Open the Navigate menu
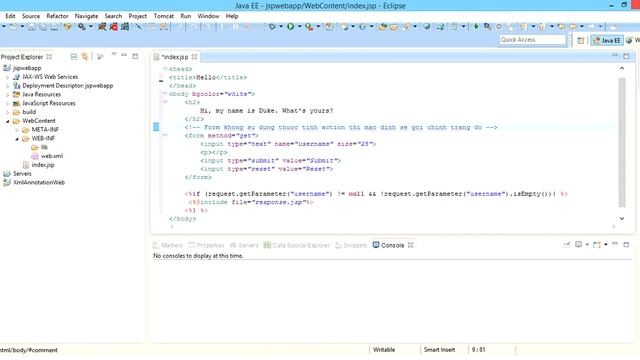 (86, 16)
